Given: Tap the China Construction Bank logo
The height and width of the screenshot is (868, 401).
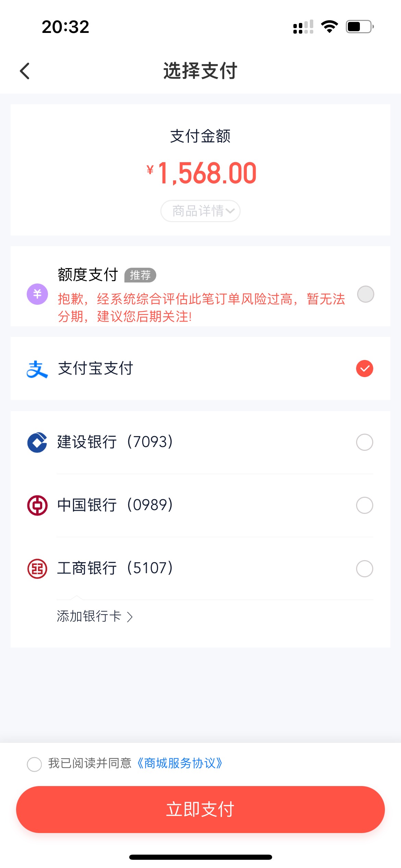Looking at the screenshot, I should click(37, 442).
